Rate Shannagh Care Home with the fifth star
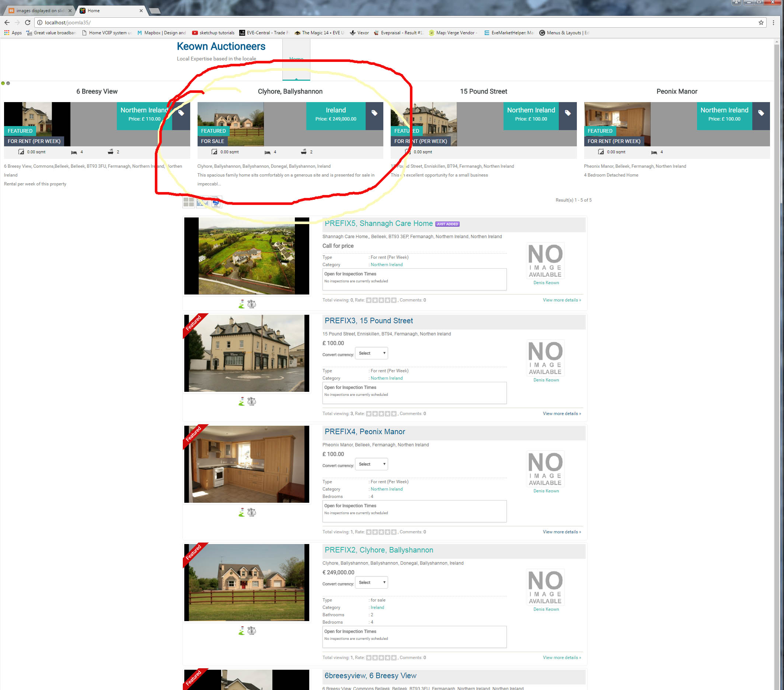 coord(394,300)
